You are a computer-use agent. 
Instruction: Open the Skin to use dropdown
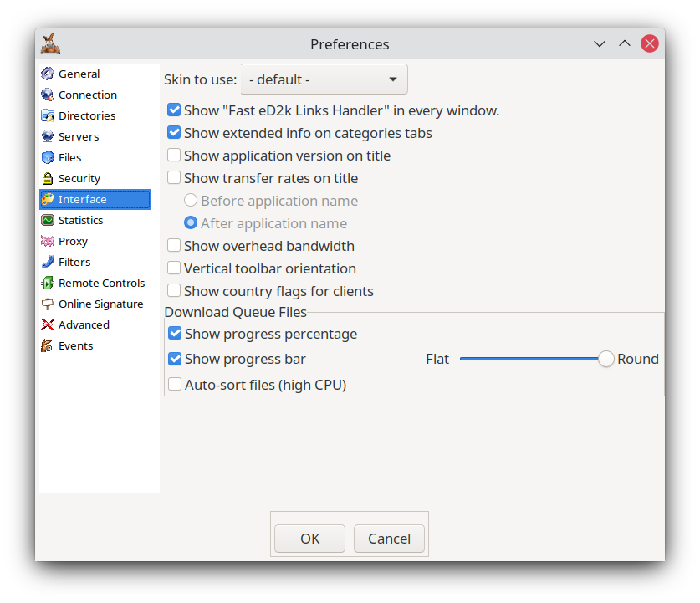(x=324, y=79)
